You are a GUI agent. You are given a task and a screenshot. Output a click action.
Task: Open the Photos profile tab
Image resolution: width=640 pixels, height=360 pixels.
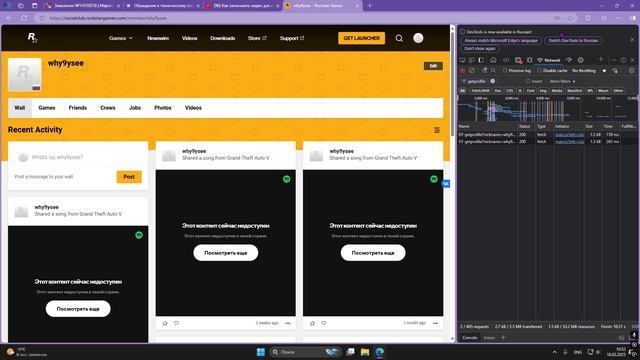point(162,108)
